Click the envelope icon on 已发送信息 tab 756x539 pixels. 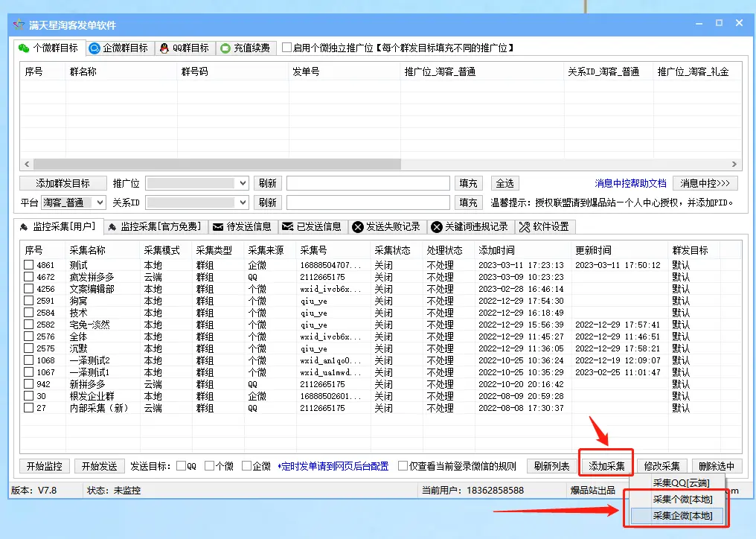[288, 227]
